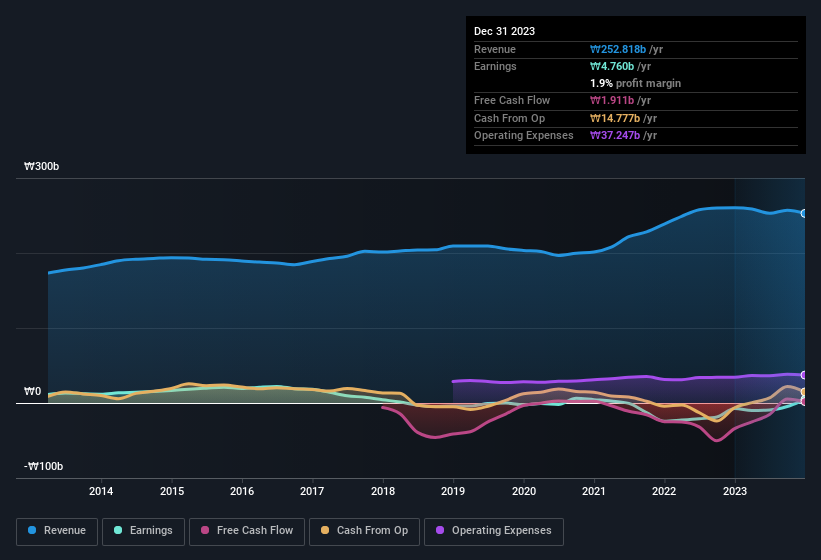Click the -₩100b y-axis label
This screenshot has width=821, height=560.
coord(44,467)
